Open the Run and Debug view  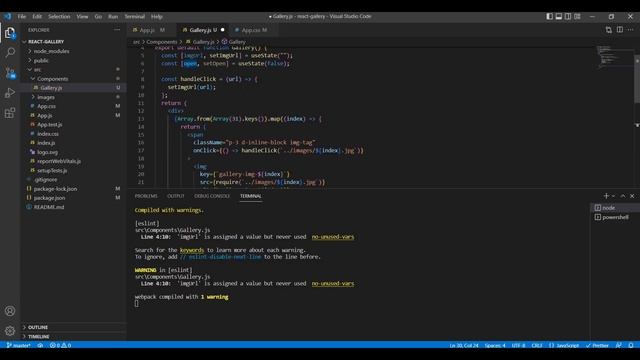pyautogui.click(x=10, y=93)
